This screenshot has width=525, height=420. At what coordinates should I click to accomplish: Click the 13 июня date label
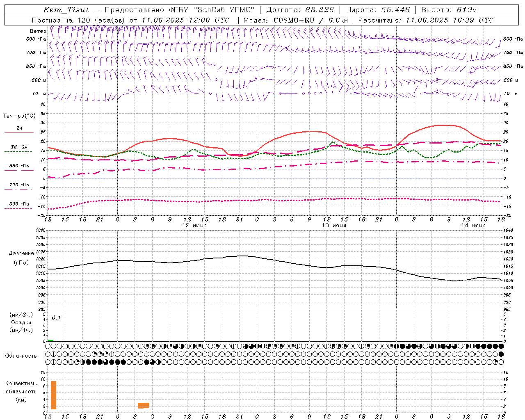(334, 226)
